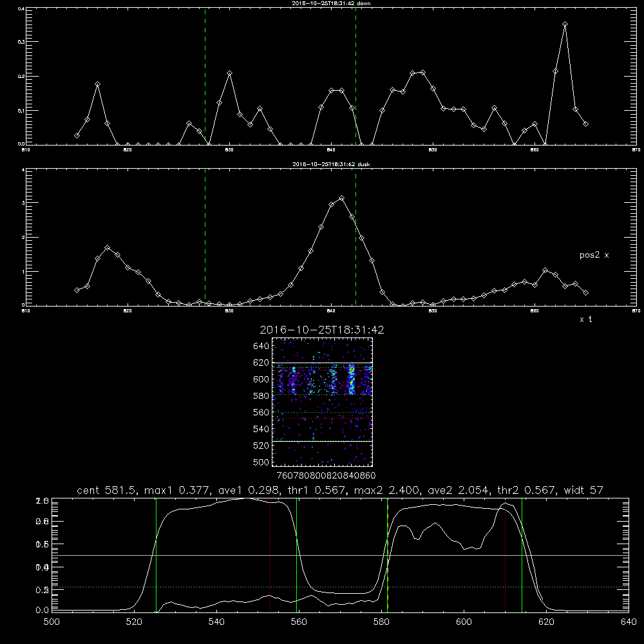
Task: Click the highest diamond marker in the dawn plot
Action: tap(565, 24)
